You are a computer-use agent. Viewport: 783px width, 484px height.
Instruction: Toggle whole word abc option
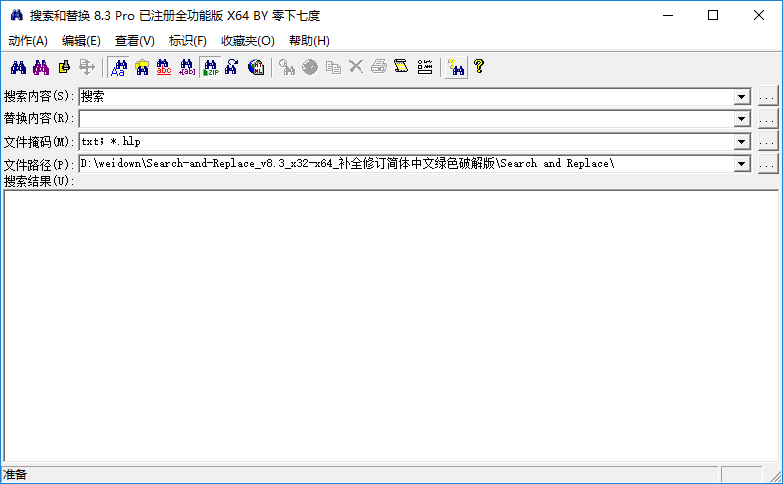pos(164,67)
